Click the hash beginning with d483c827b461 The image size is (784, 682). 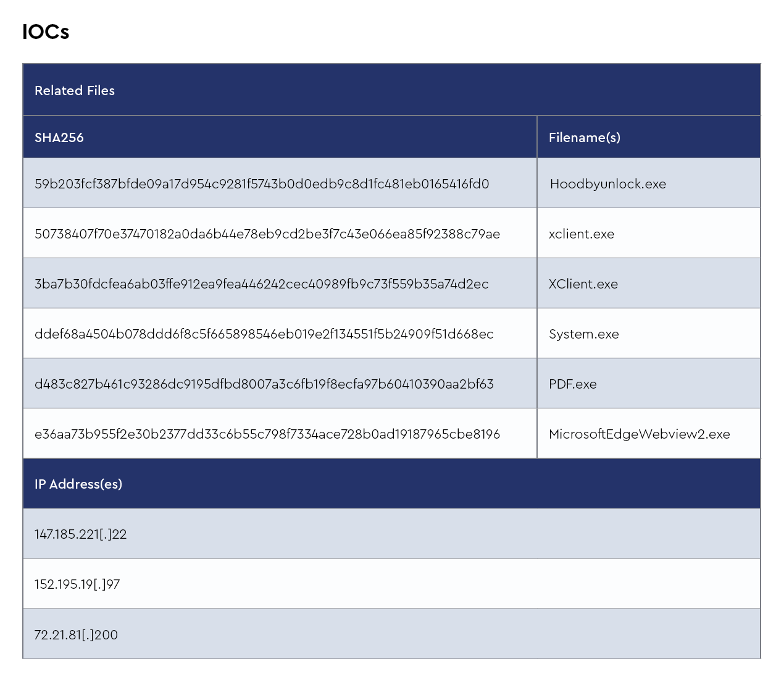point(264,384)
